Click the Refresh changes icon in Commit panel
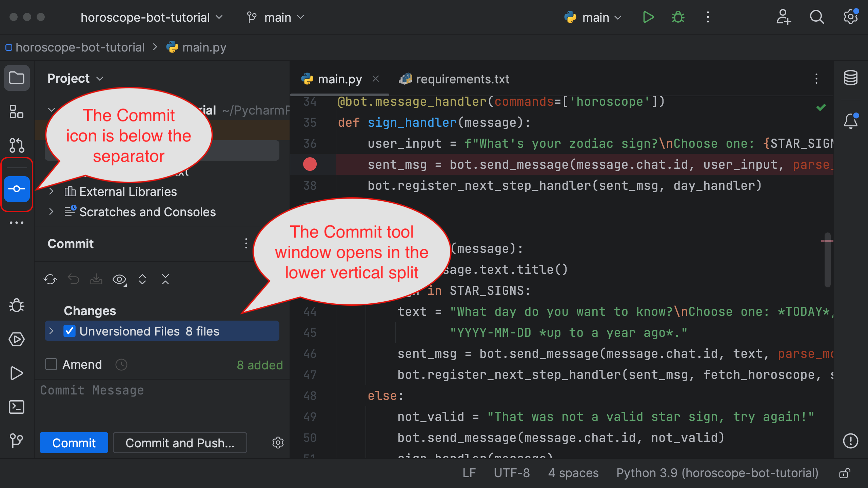This screenshot has width=868, height=488. tap(51, 279)
